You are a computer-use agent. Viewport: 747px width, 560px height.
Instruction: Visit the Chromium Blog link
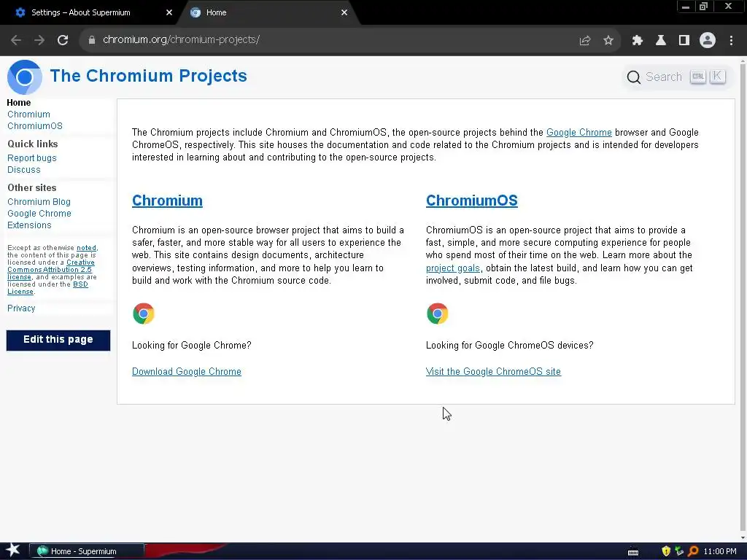[x=39, y=202]
